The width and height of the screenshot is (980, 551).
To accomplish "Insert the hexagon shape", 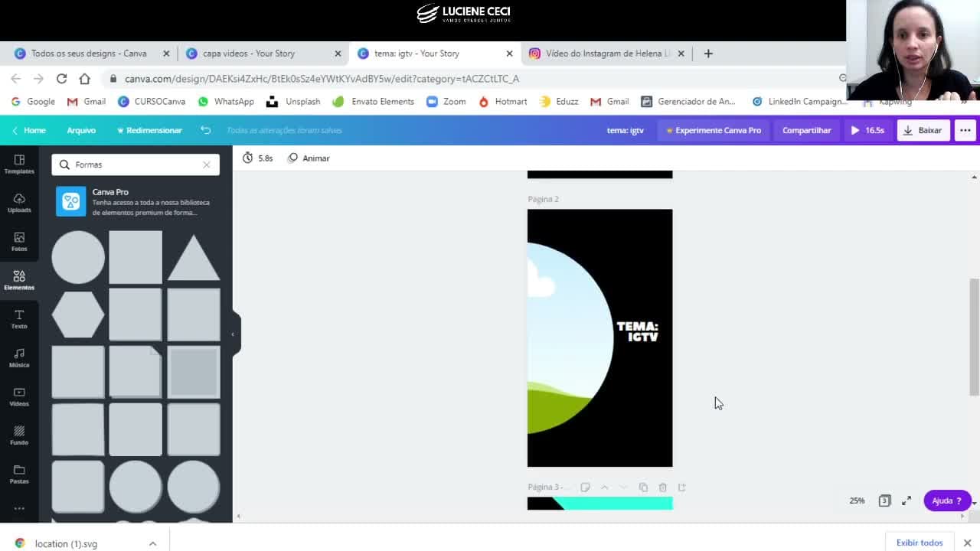I will pos(78,315).
